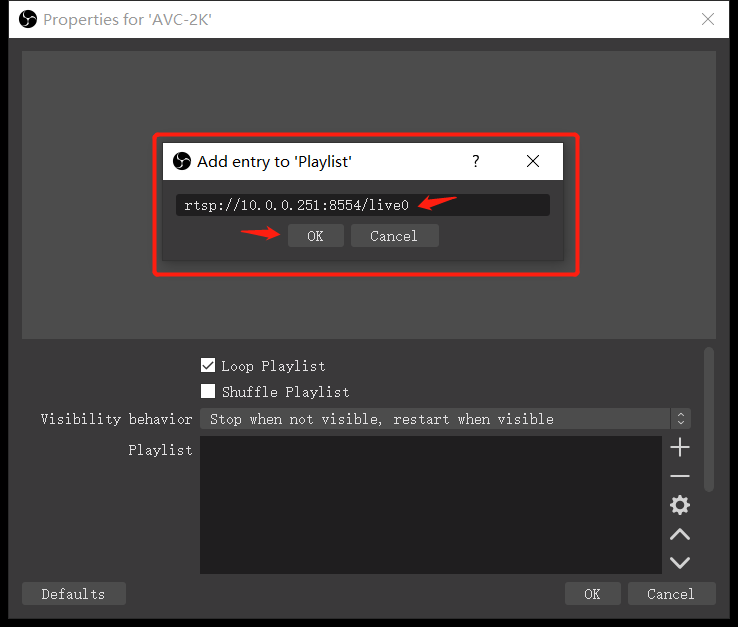
Task: Cancel the Add entry dialog
Action: pos(394,236)
